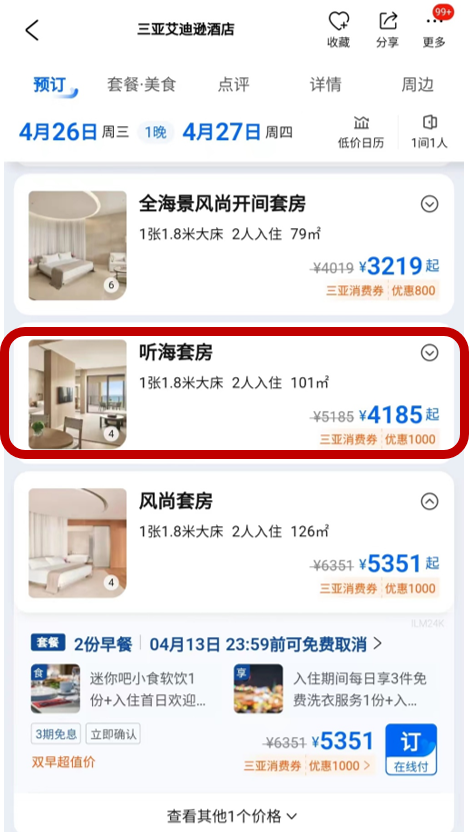Change room and guest count 1间1人
The width and height of the screenshot is (469, 832).
(429, 132)
